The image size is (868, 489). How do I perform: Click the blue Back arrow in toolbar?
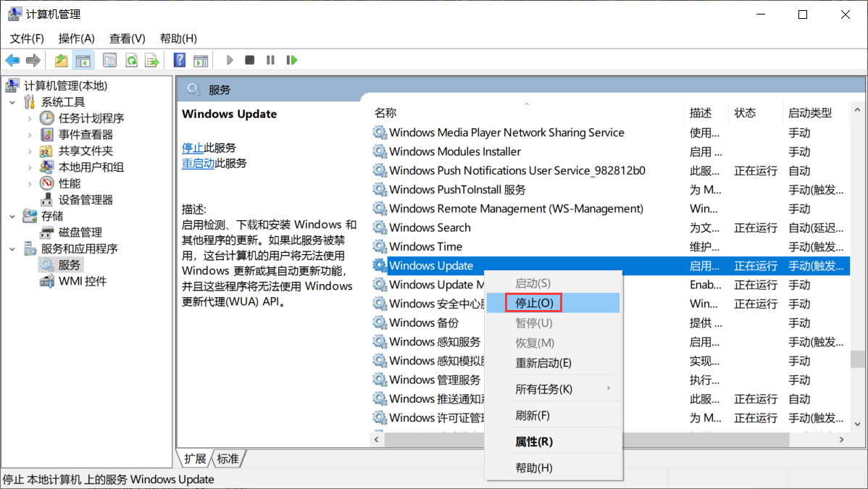[x=12, y=60]
